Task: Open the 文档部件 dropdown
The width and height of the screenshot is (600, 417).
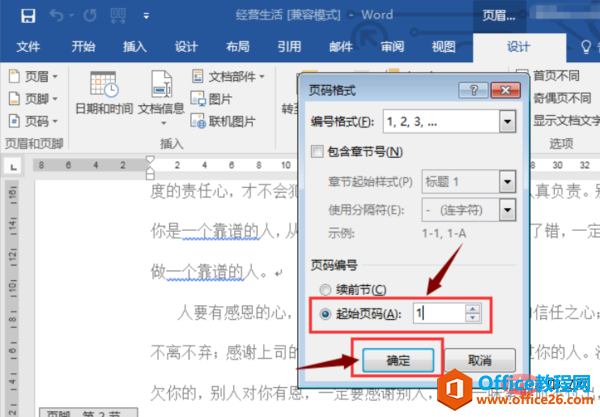Action: [228, 77]
